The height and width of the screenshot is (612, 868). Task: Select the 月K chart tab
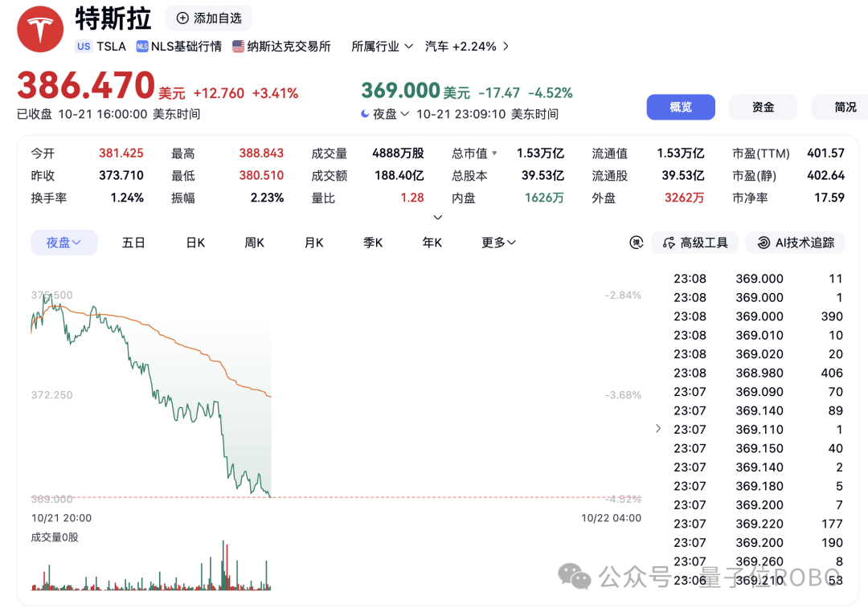click(314, 243)
